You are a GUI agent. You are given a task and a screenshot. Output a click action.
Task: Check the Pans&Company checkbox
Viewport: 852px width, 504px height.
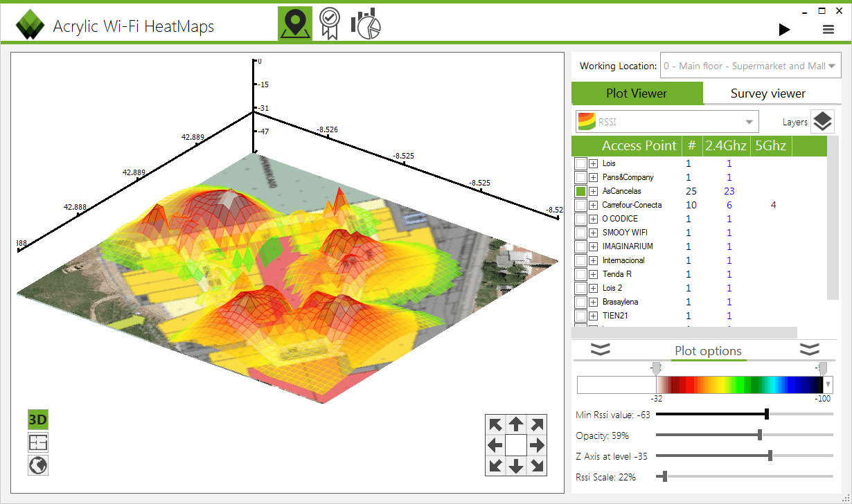click(x=580, y=177)
